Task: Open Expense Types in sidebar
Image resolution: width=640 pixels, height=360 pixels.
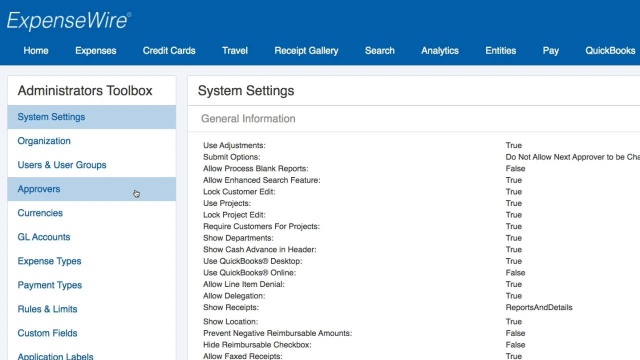Action: (92, 261)
